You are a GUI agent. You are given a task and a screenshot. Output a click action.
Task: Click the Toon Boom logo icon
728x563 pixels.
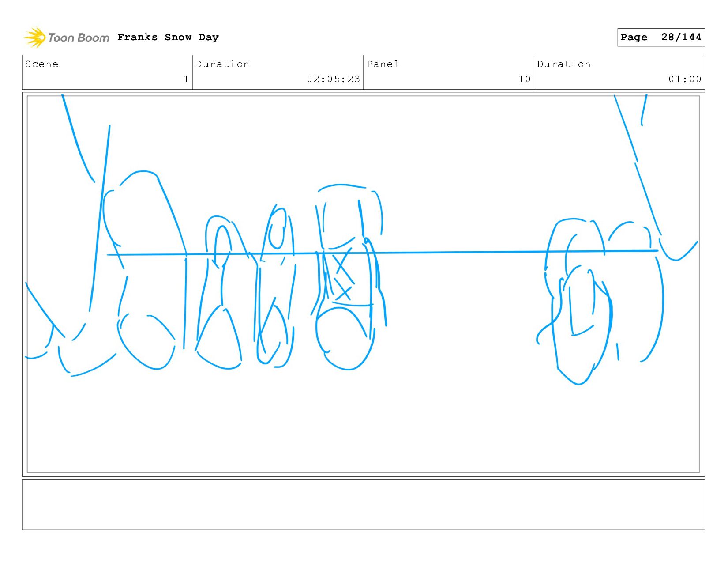(35, 38)
